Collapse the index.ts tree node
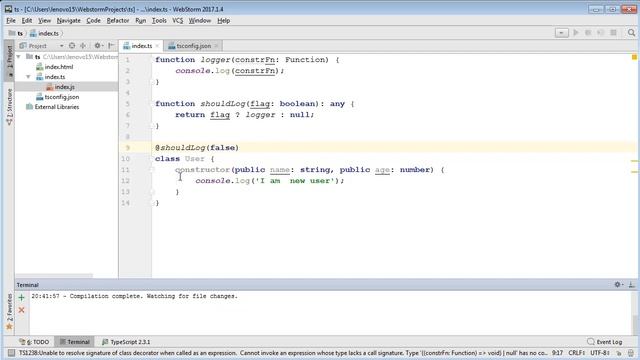The height and width of the screenshot is (360, 640). coord(28,77)
